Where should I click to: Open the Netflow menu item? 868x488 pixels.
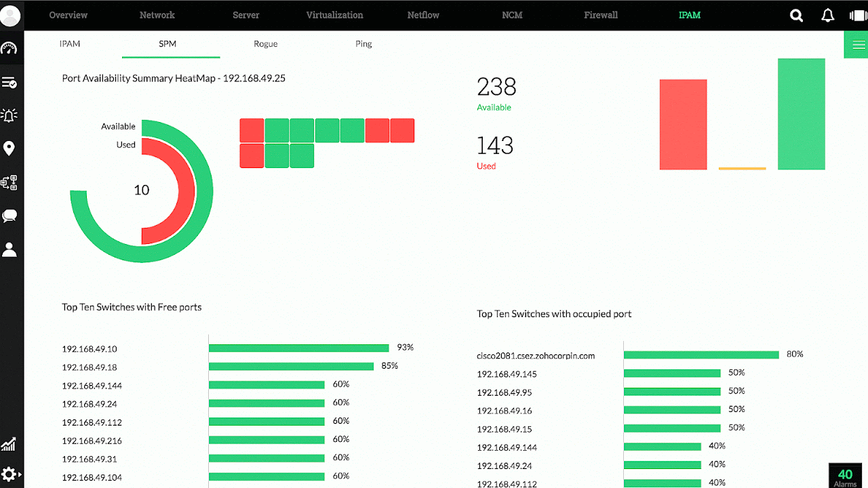coord(422,15)
